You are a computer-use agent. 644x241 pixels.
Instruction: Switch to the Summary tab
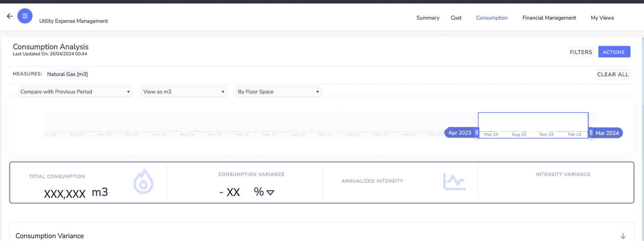[x=428, y=18]
